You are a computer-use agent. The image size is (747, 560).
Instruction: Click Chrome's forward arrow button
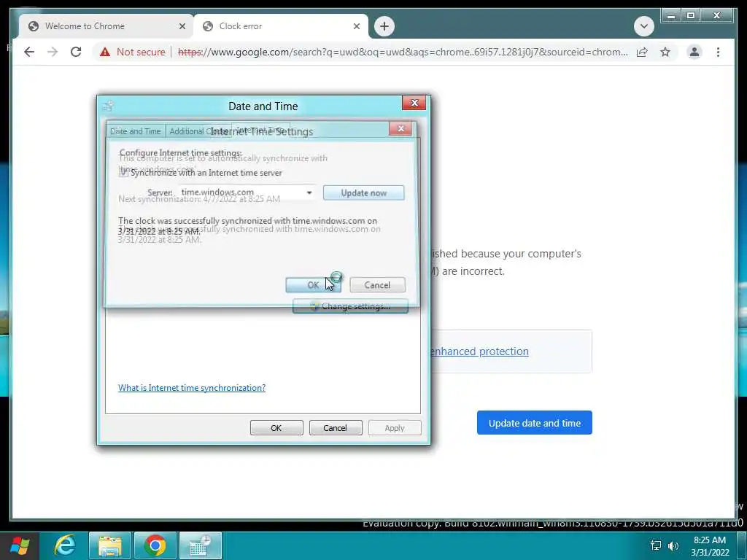[x=53, y=52]
